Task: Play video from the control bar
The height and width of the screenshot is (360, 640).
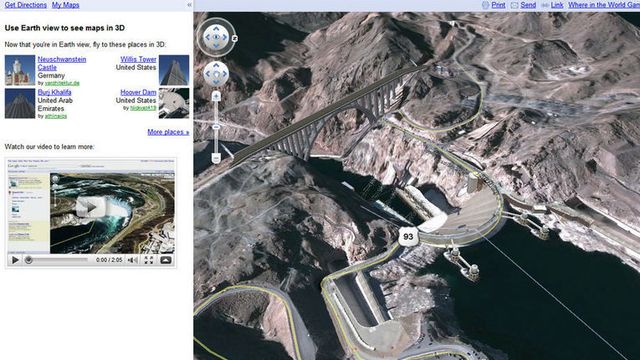Action: click(x=15, y=260)
